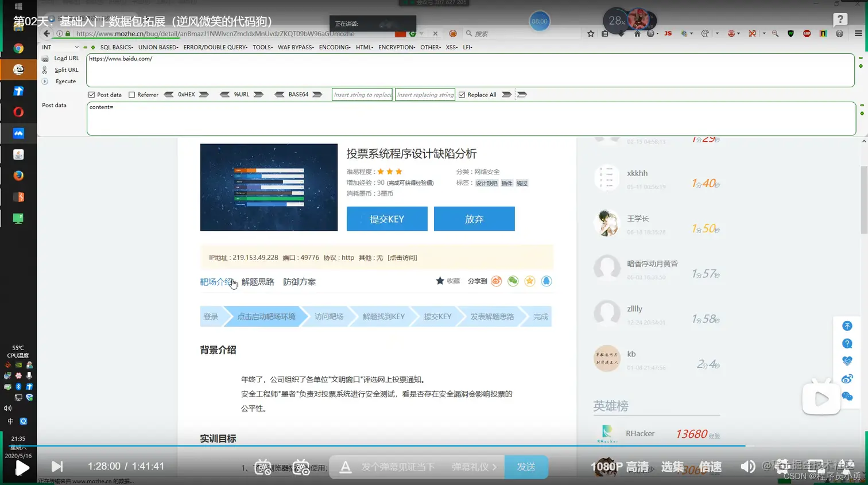Click the page vertical scrollbar

click(x=864, y=200)
